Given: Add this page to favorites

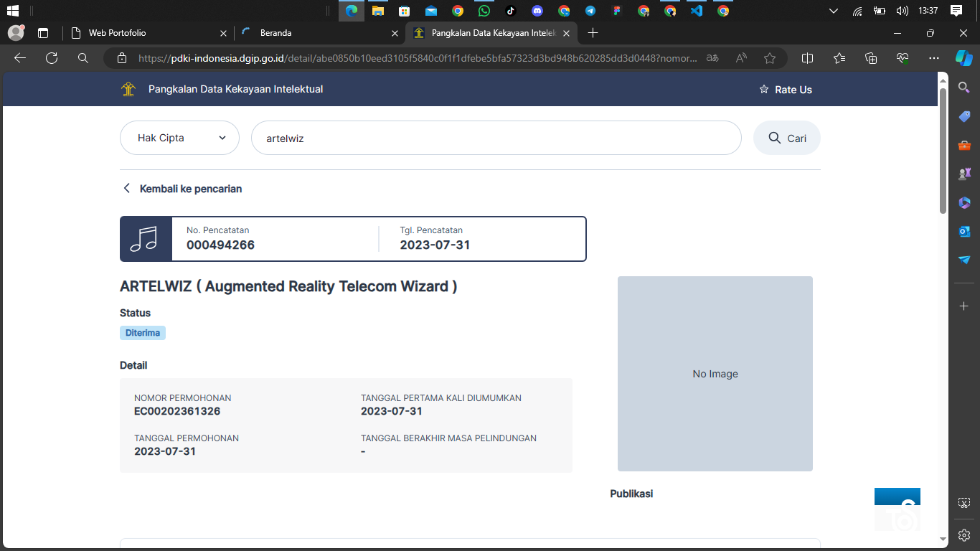Looking at the screenshot, I should pos(770,58).
